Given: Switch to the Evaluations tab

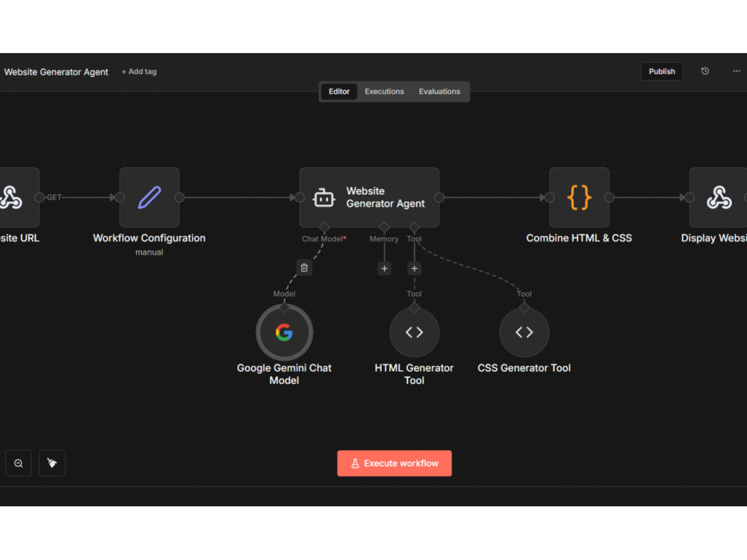Looking at the screenshot, I should tap(439, 91).
